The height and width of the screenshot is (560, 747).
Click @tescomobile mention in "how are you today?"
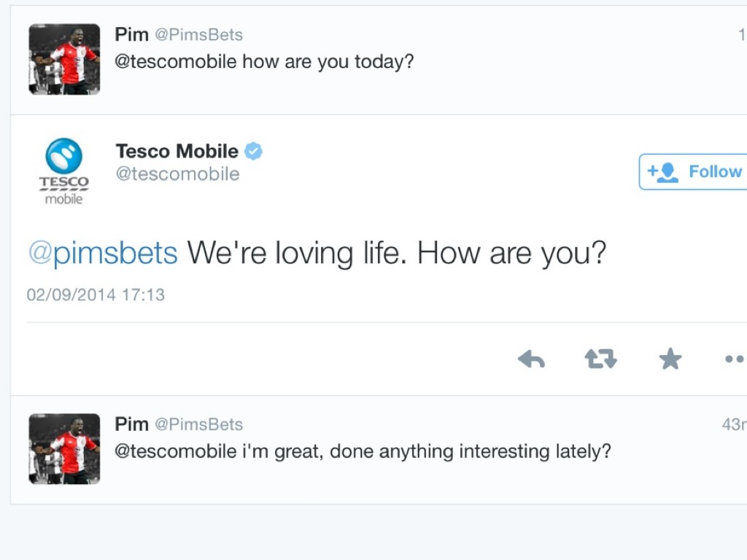[x=175, y=61]
